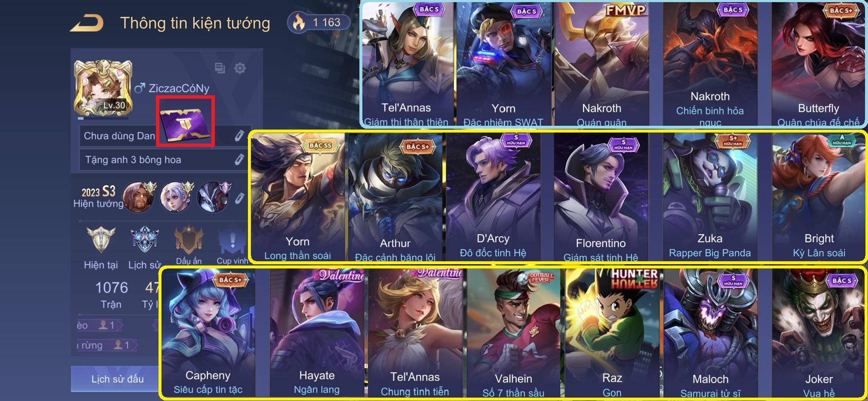This screenshot has width=868, height=401.
Task: Click the player avatar with Lv.30 frame
Action: 103,88
